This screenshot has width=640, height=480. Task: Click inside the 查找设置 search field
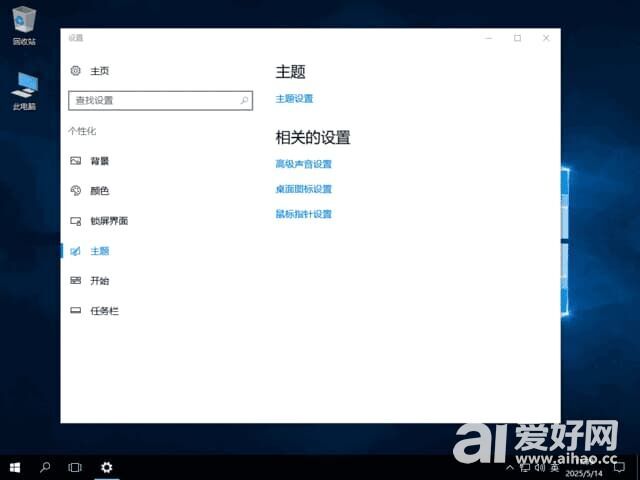click(160, 100)
